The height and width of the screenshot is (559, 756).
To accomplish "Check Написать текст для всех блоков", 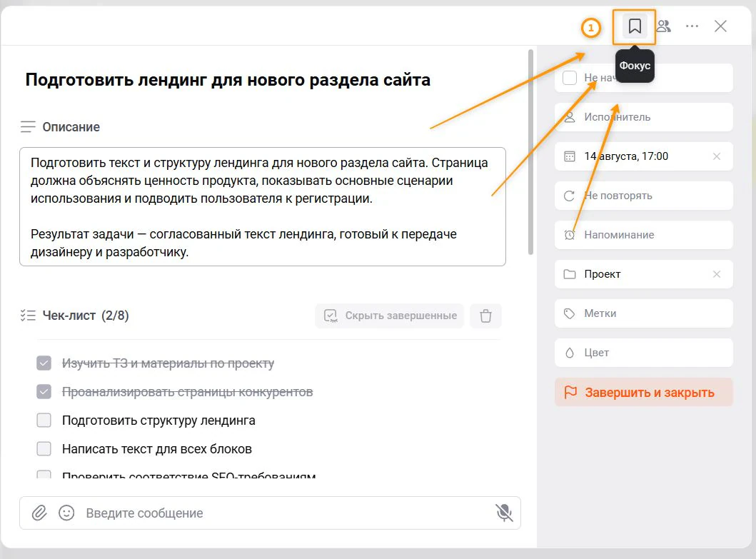I will click(44, 448).
